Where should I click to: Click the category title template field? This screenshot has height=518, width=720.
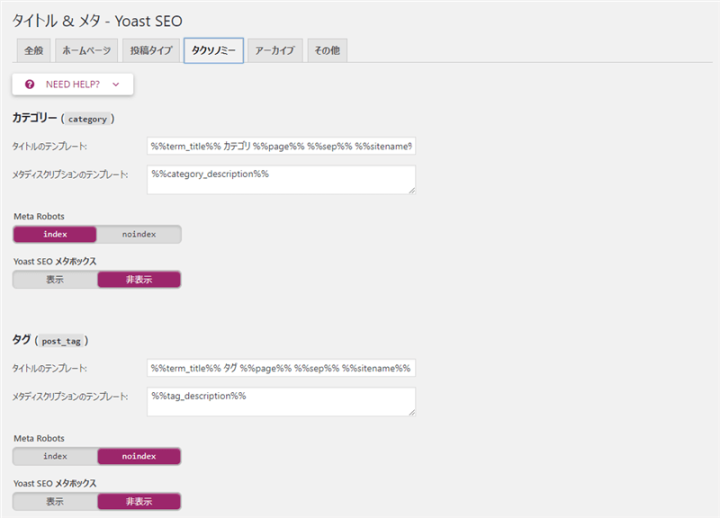tap(280, 146)
